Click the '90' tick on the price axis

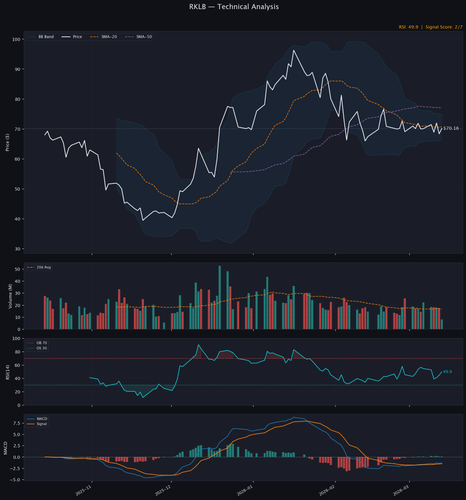[17, 69]
